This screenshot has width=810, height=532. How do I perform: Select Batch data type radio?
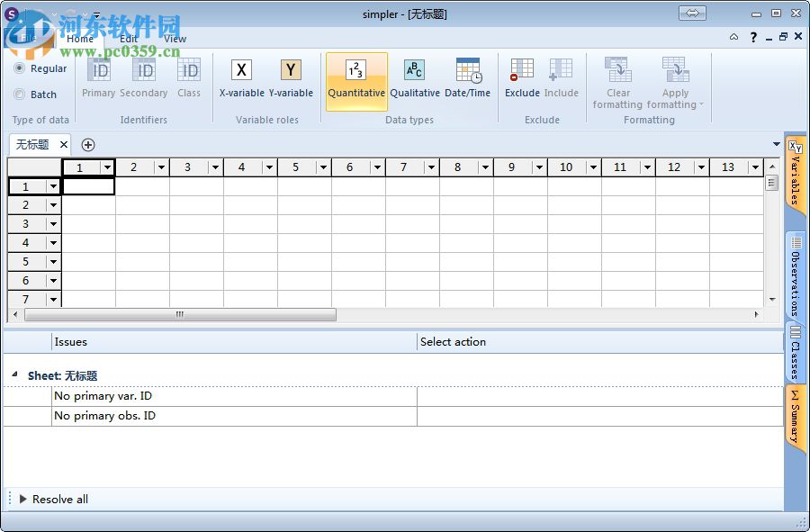click(x=19, y=94)
